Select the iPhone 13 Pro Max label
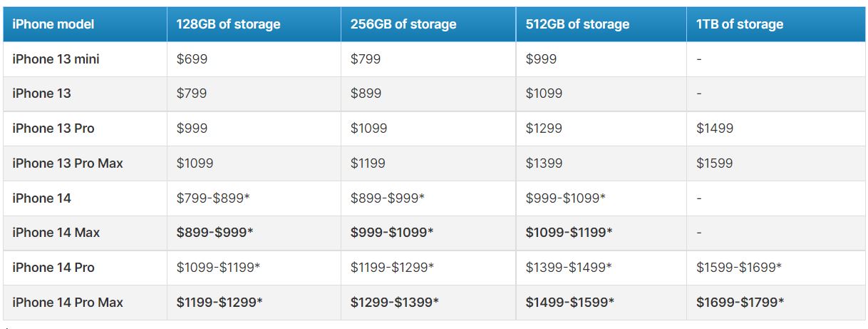Screen dimensions: 868x329 (x=68, y=163)
